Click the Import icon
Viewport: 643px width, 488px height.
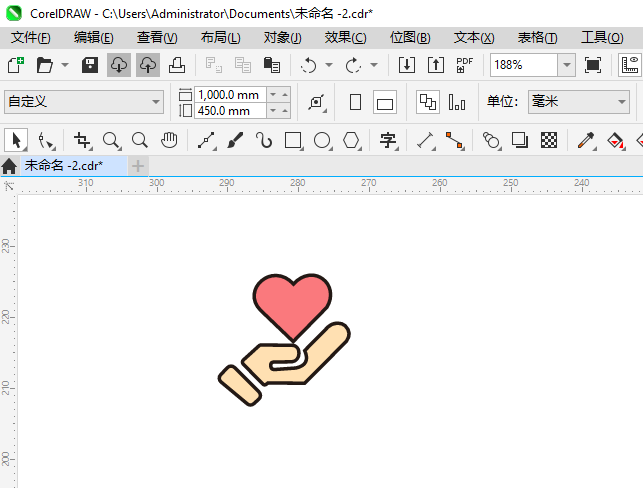point(407,65)
